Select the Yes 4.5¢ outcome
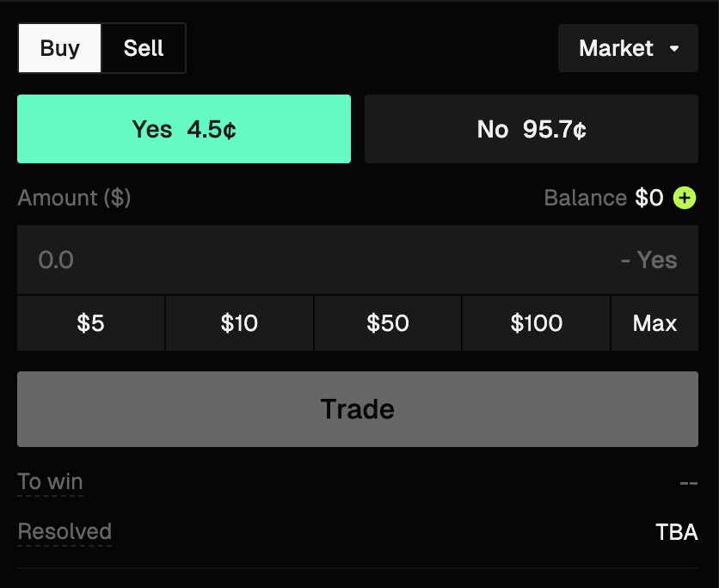The height and width of the screenshot is (588, 719). 184,129
